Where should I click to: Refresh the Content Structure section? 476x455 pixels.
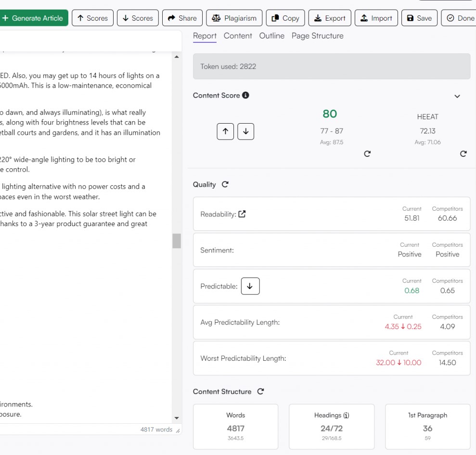[x=260, y=392]
